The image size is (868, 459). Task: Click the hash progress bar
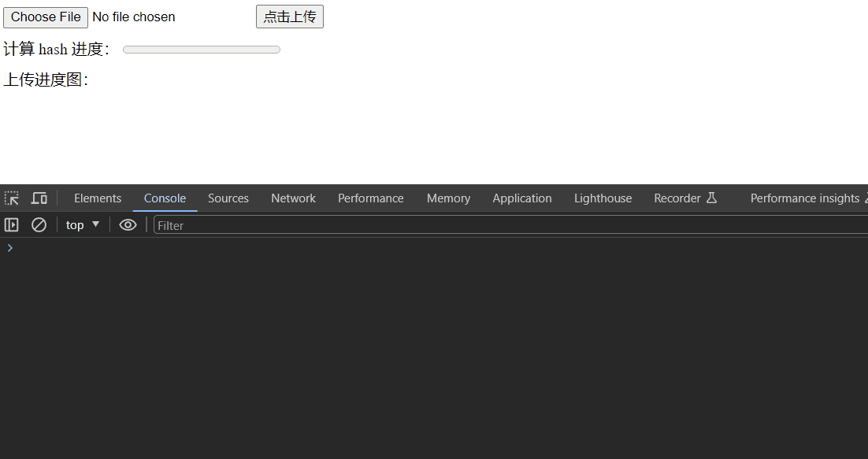click(202, 50)
